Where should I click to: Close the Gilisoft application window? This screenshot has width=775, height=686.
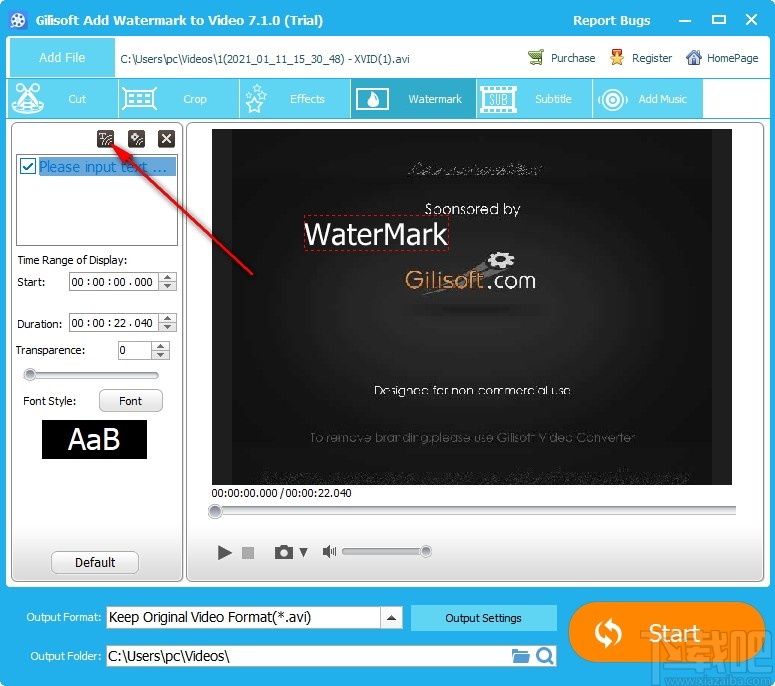[x=751, y=20]
